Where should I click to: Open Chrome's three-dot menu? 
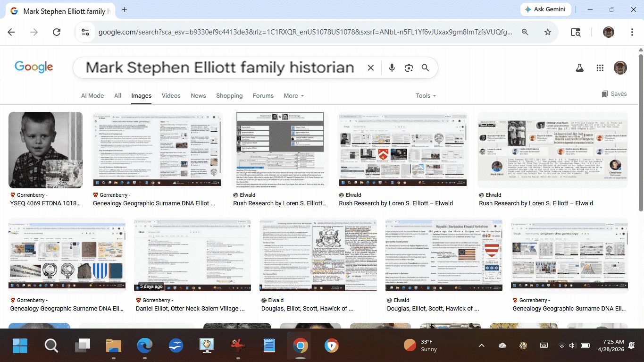(x=632, y=32)
